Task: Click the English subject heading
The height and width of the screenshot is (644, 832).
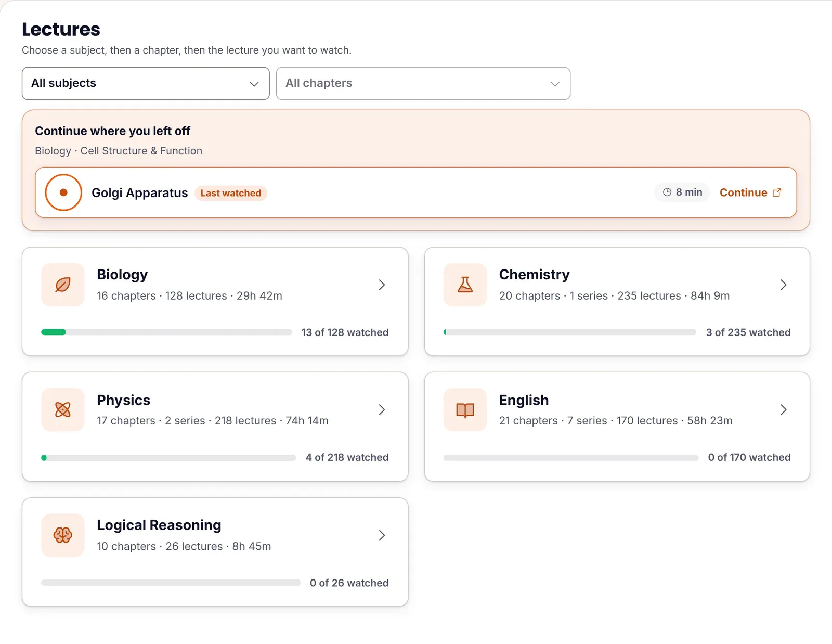Action: coord(524,400)
